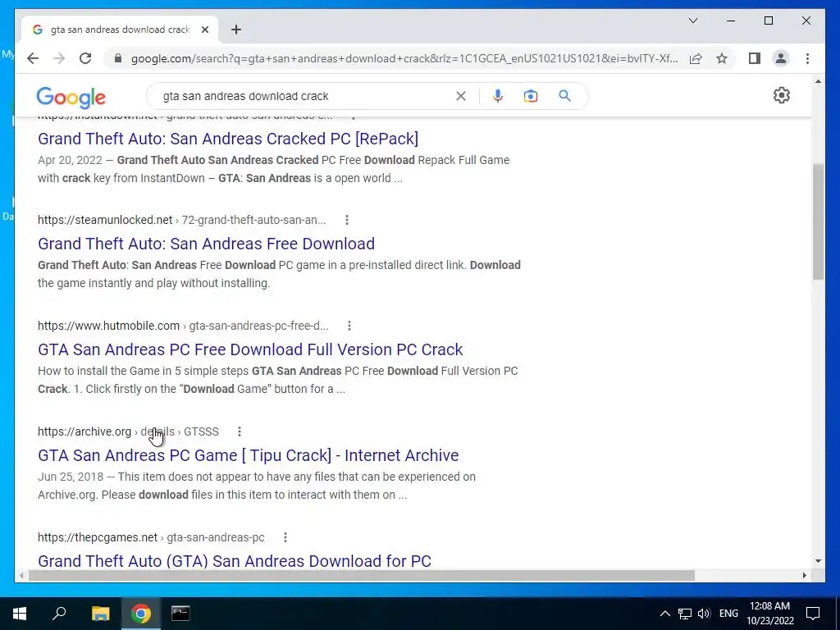
Task: Focus the Chrome address bar URL
Action: click(404, 58)
